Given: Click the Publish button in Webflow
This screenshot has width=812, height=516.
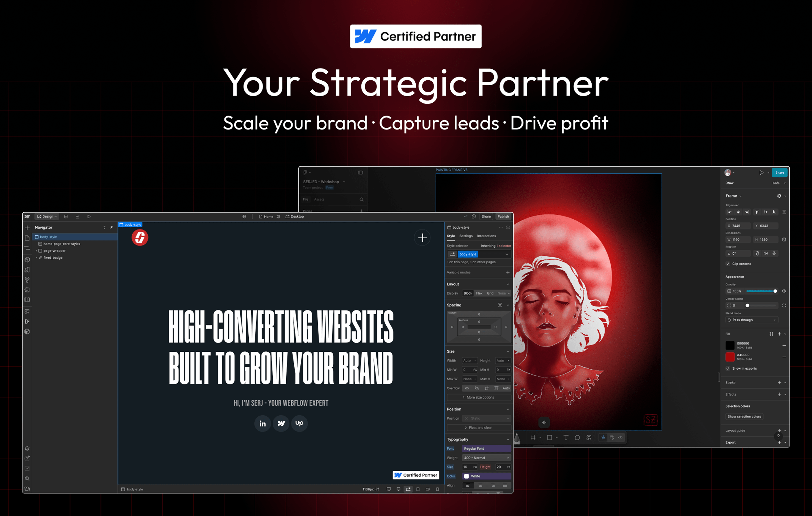Looking at the screenshot, I should [x=503, y=216].
